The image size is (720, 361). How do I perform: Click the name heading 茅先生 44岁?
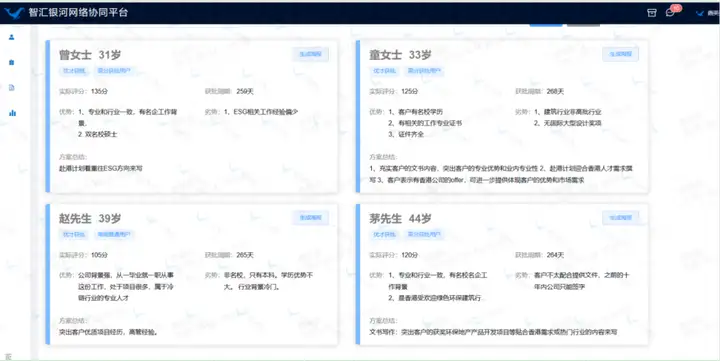[x=400, y=219]
